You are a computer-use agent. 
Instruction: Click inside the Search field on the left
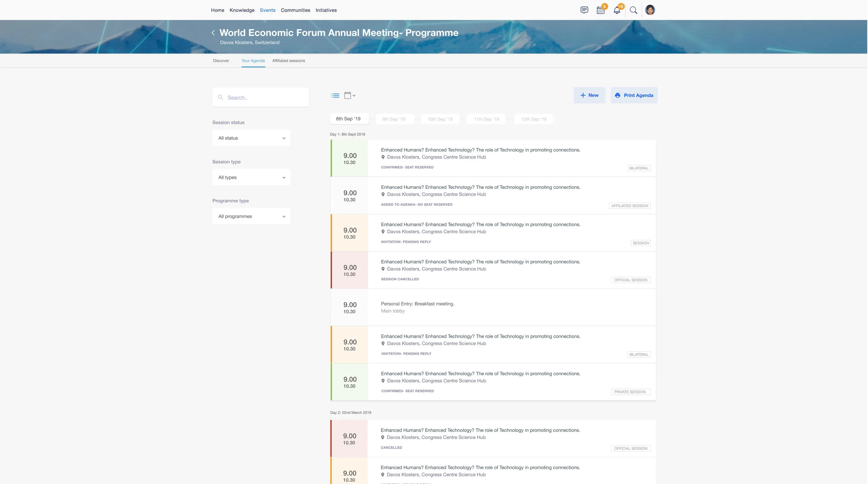pyautogui.click(x=260, y=97)
